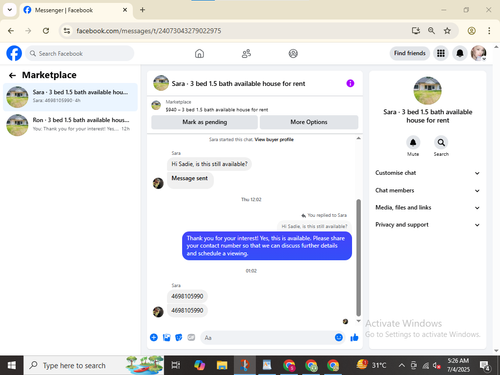This screenshot has height=375, width=500.
Task: Open browser install app icon in address bar
Action: click(416, 31)
